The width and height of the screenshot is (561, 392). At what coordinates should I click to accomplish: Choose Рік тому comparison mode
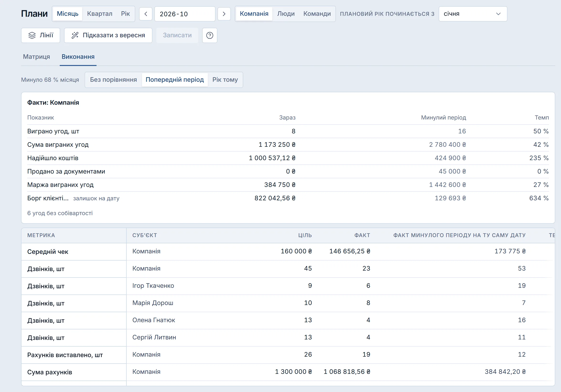pos(225,80)
